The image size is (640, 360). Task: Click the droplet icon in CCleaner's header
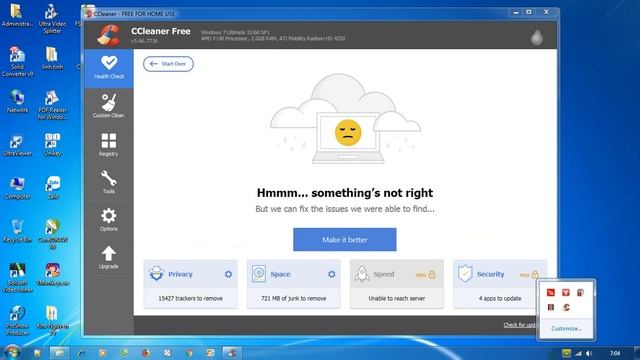coord(537,37)
